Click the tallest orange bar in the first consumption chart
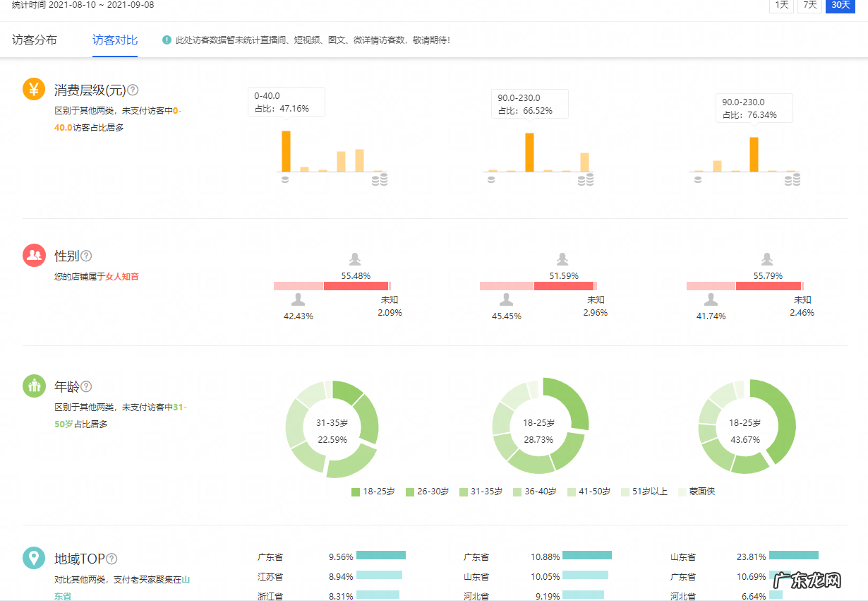The image size is (868, 601). click(x=286, y=151)
